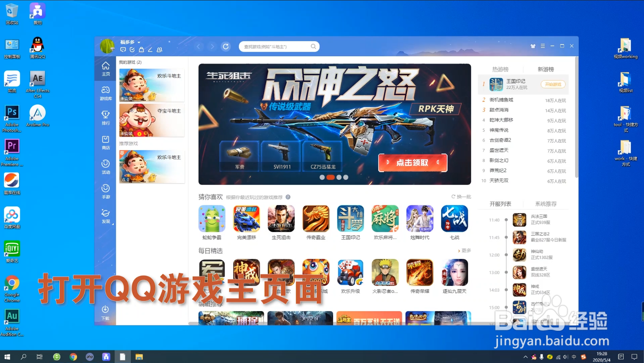The height and width of the screenshot is (363, 644).
Task: Open the 主页 home sidebar icon
Action: (x=106, y=68)
